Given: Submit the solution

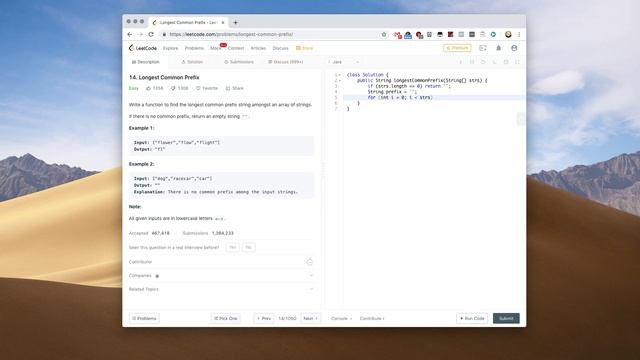Looking at the screenshot, I should click(x=506, y=318).
